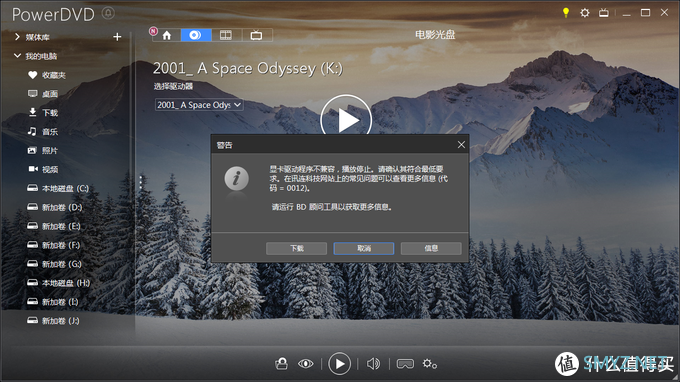680x382 pixels.
Task: Click the user lock icon beside PowerDVD
Action: [108, 13]
